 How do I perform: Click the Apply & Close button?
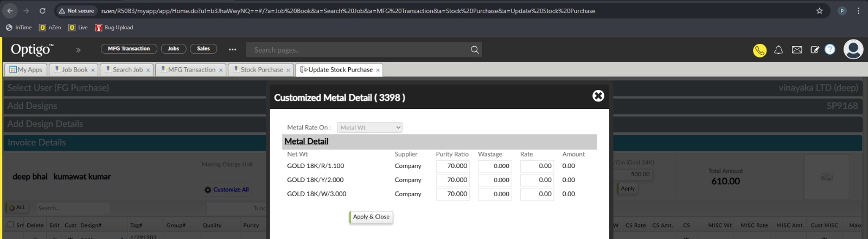coord(371,217)
